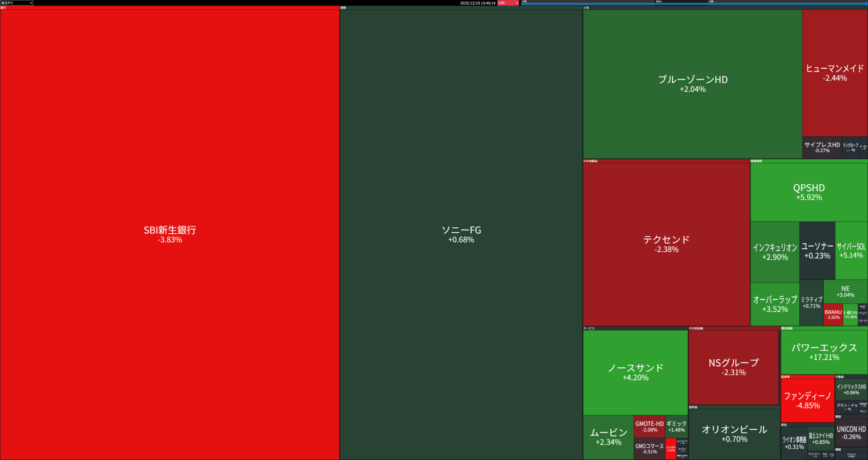Select the QPSHD tile

(x=809, y=192)
